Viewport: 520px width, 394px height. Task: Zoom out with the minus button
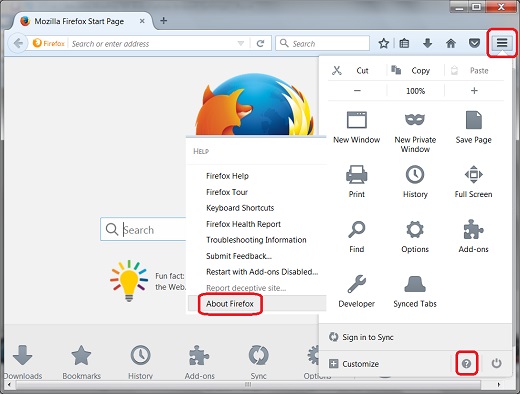pyautogui.click(x=357, y=90)
